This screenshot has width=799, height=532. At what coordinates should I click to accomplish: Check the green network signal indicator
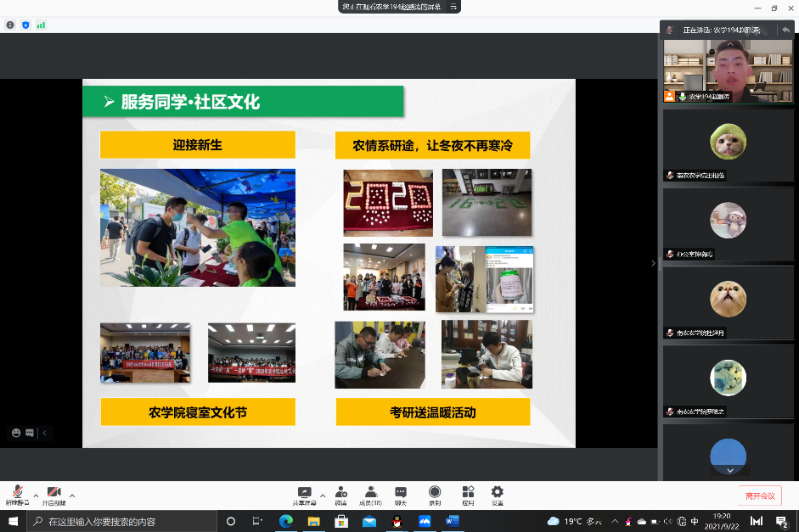click(x=41, y=25)
